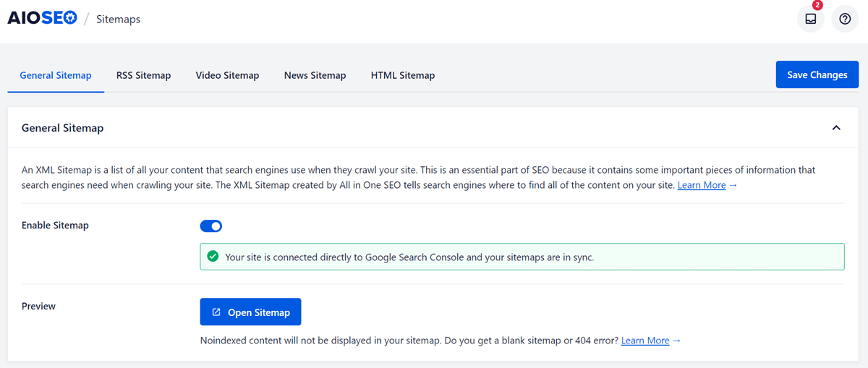Follow Learn More link in XML description
The image size is (868, 368).
[x=702, y=185]
